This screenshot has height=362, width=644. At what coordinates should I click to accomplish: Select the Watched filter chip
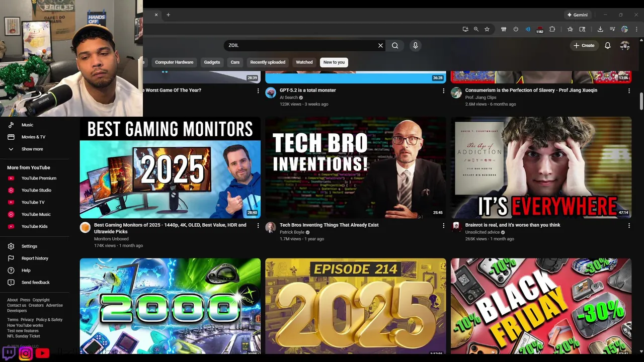click(x=304, y=62)
